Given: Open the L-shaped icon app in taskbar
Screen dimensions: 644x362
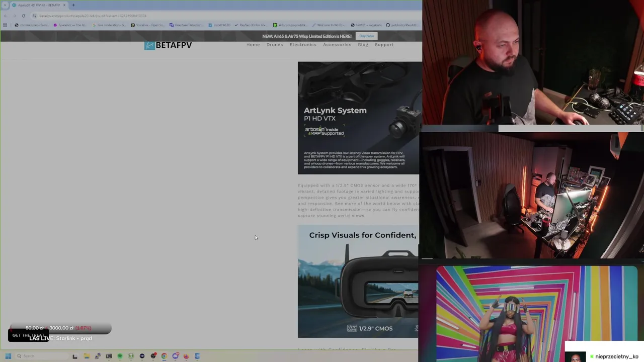Looking at the screenshot, I should point(75,356).
